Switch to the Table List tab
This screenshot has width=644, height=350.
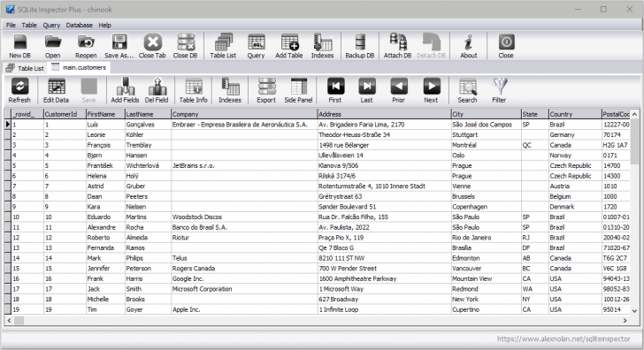tap(25, 68)
